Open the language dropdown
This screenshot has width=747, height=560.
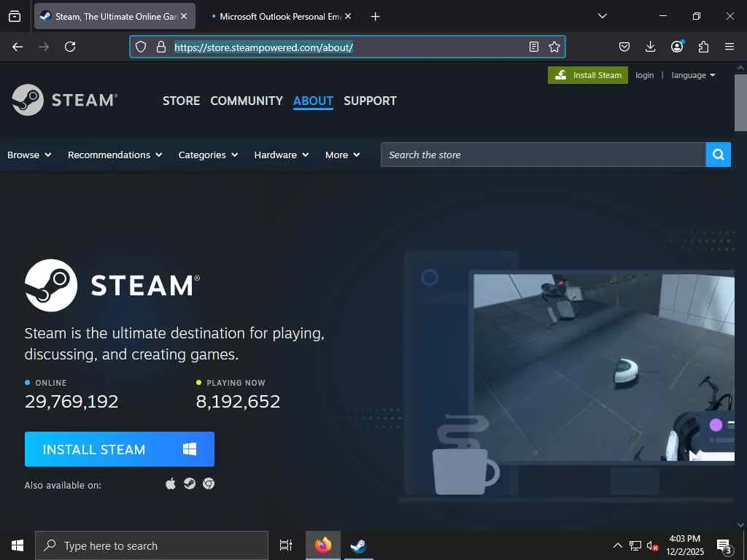click(693, 75)
